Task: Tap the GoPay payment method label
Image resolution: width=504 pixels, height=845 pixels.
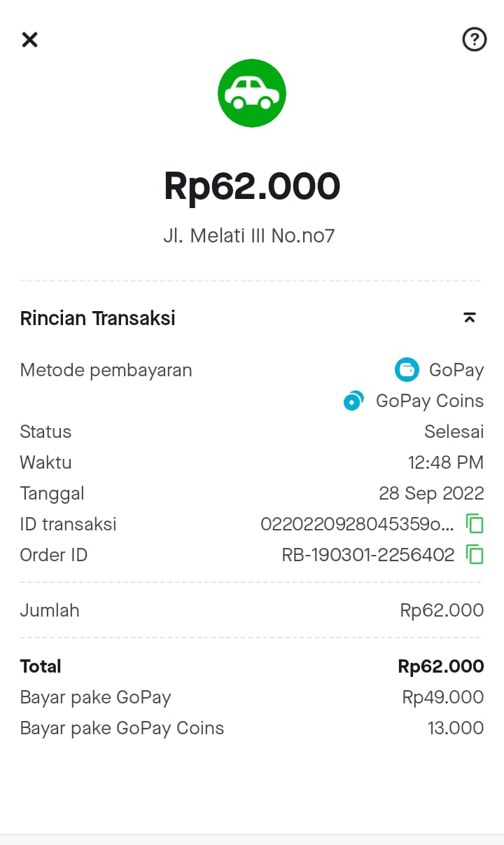Action: point(456,370)
